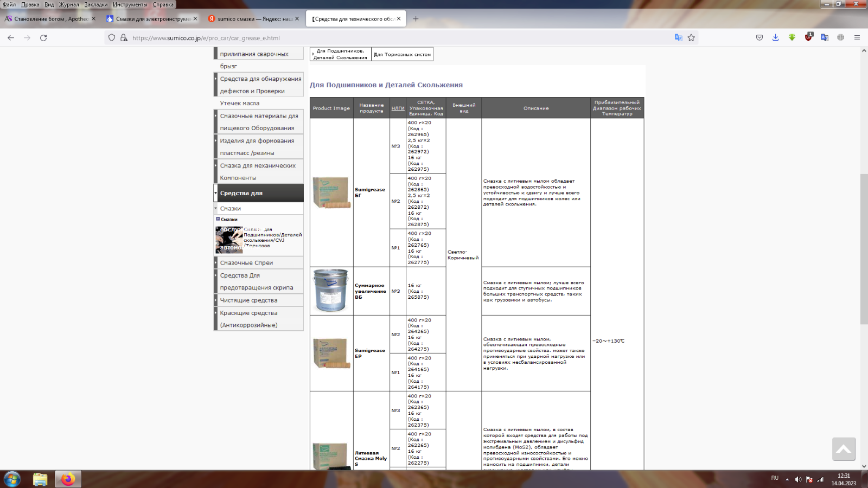Expand 'Чистящие средства' sidebar item
Viewport: 868px width, 488px height.
[x=259, y=300]
